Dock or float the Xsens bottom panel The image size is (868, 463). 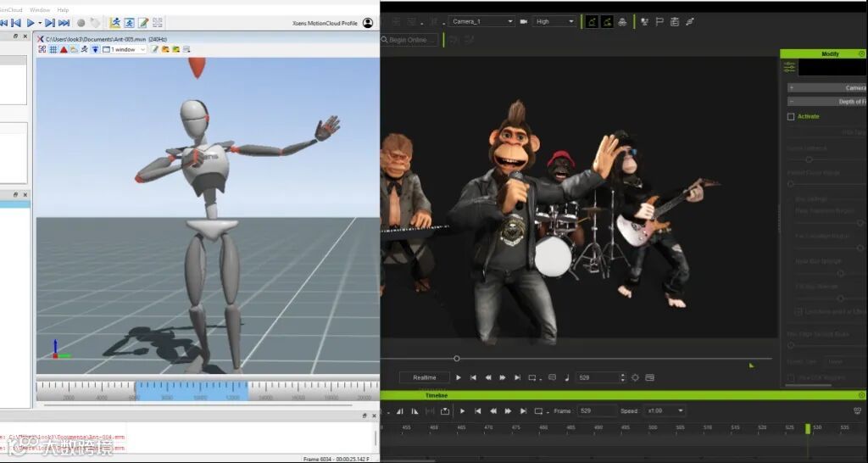tap(364, 416)
